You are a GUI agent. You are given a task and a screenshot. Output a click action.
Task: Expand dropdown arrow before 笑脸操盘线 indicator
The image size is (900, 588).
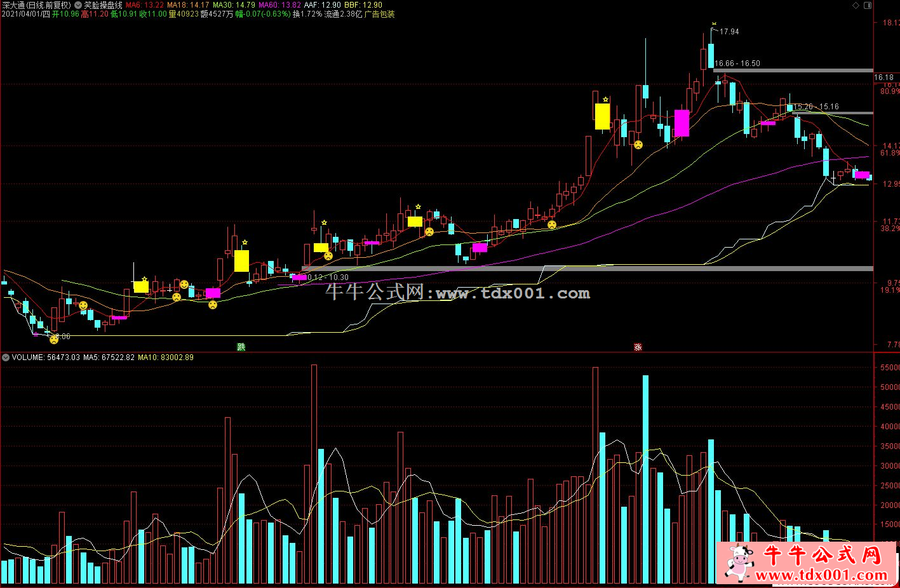tap(78, 5)
